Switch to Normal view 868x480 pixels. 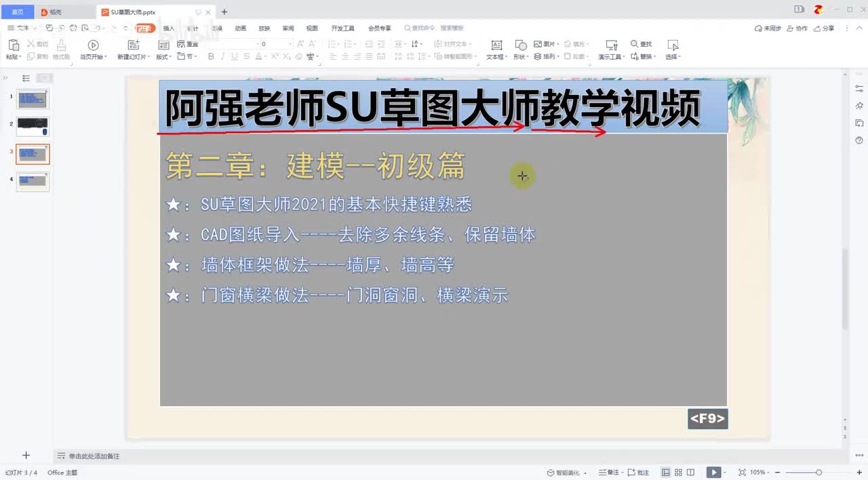[x=666, y=473]
